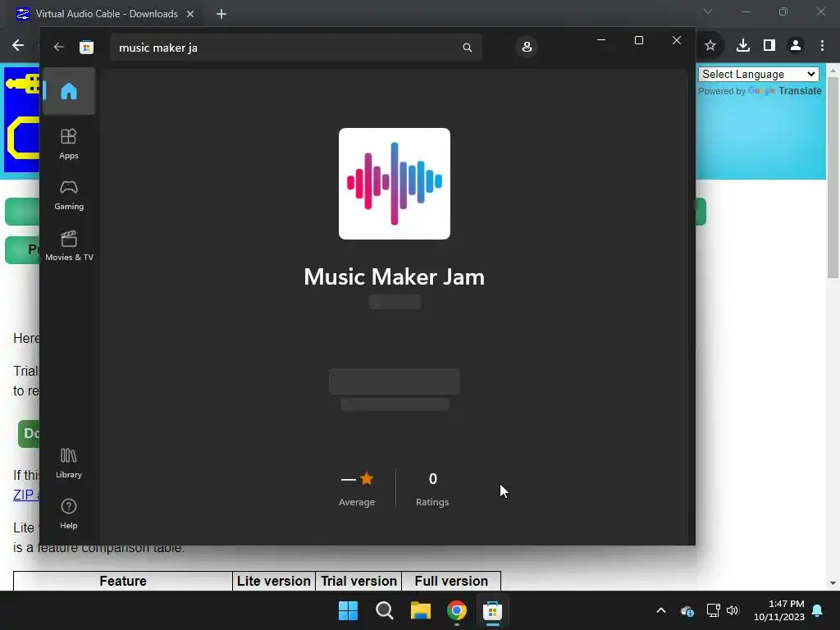Toggle Chrome side panel icon
The image size is (840, 630).
click(769, 46)
